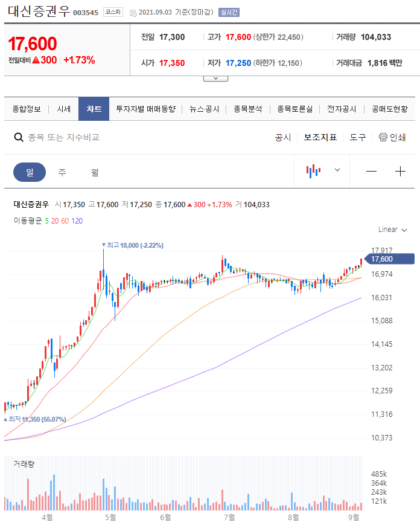Click the search magnifier icon
The width and height of the screenshot is (420, 528).
[x=19, y=137]
